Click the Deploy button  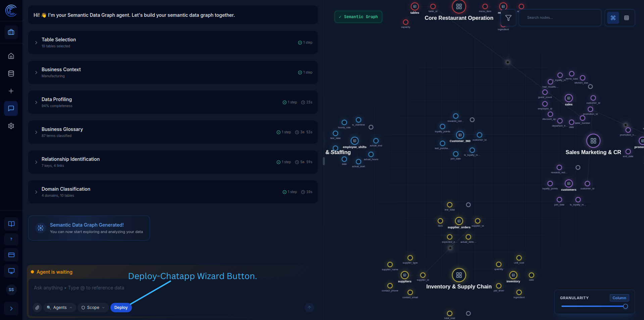tap(121, 308)
